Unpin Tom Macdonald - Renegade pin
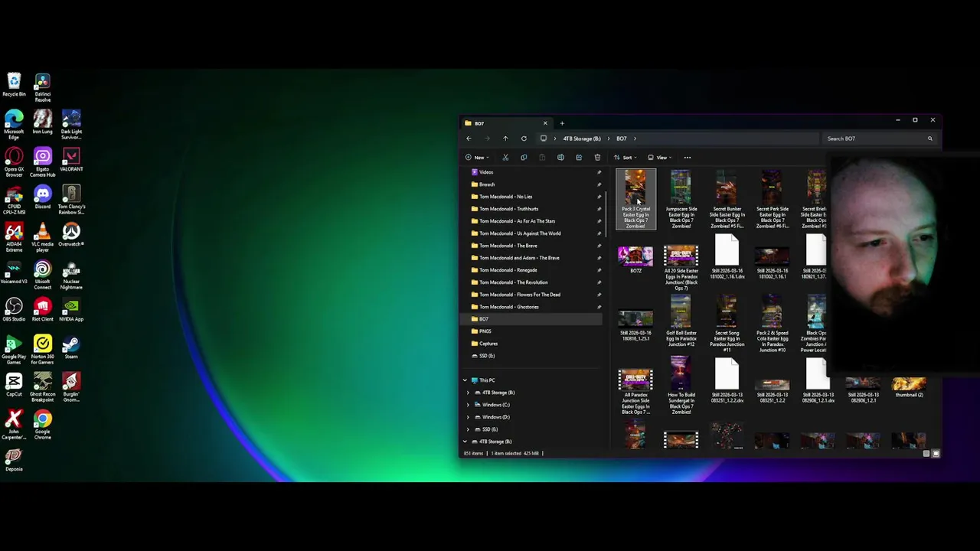The height and width of the screenshot is (551, 980). (599, 270)
